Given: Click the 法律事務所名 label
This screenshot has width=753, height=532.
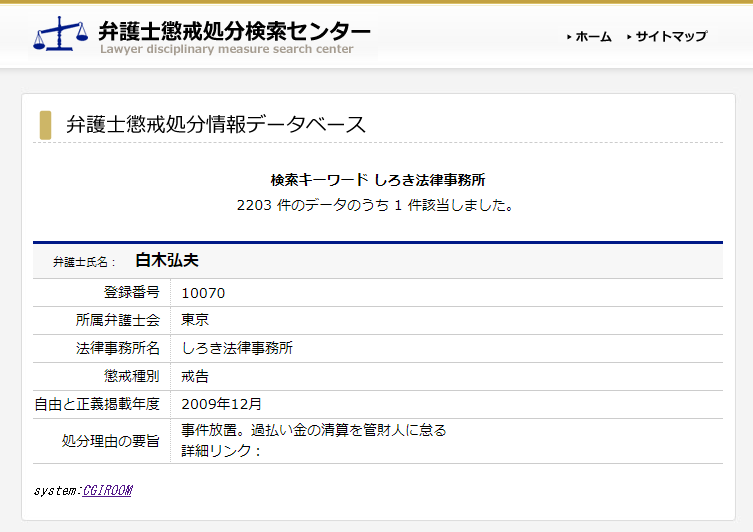Looking at the screenshot, I should click(118, 348).
